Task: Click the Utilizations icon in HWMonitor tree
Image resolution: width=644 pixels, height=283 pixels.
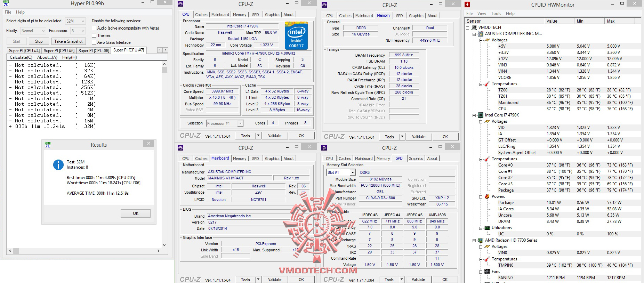Action: tap(487, 228)
